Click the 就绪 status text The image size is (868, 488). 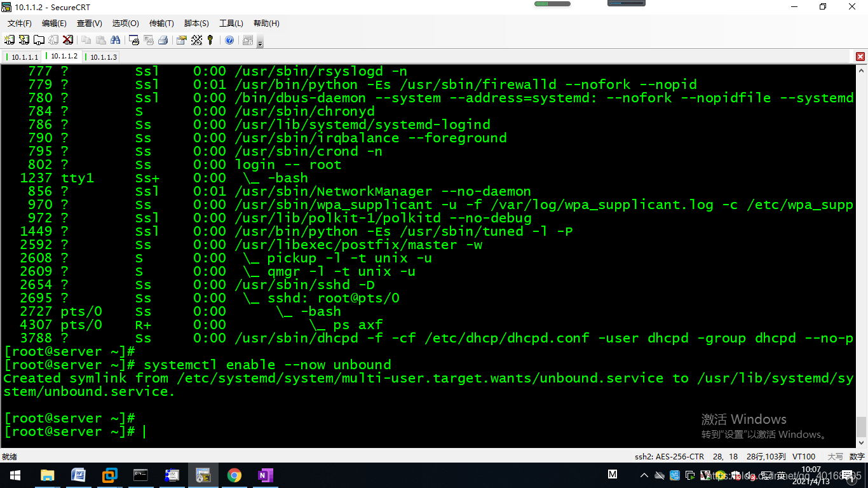[9, 456]
